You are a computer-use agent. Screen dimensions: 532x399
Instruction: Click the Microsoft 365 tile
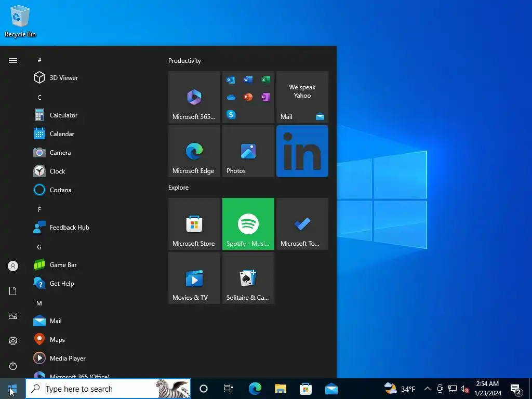click(x=194, y=97)
